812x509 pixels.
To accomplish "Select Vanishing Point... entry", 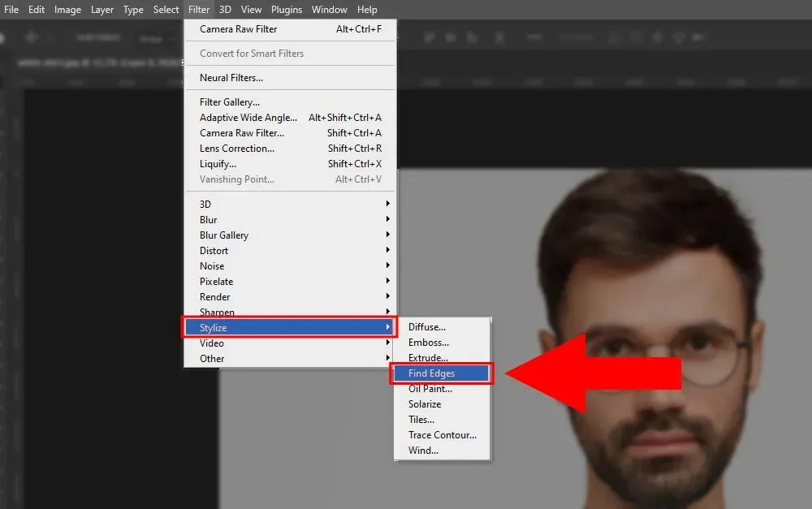I will tap(291, 179).
